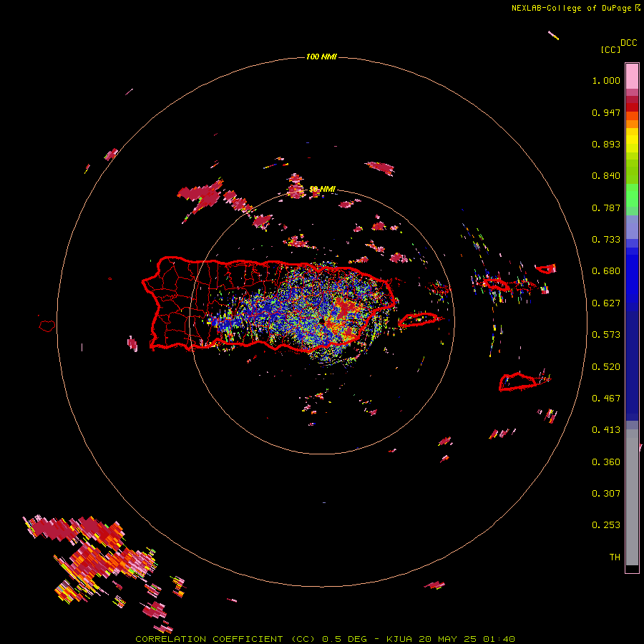Click the 0.573 legend value
This screenshot has width=644, height=644.
[x=606, y=335]
